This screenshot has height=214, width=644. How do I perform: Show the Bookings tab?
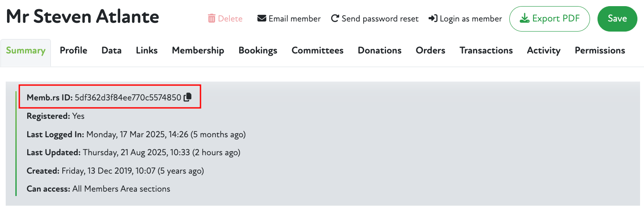point(258,50)
